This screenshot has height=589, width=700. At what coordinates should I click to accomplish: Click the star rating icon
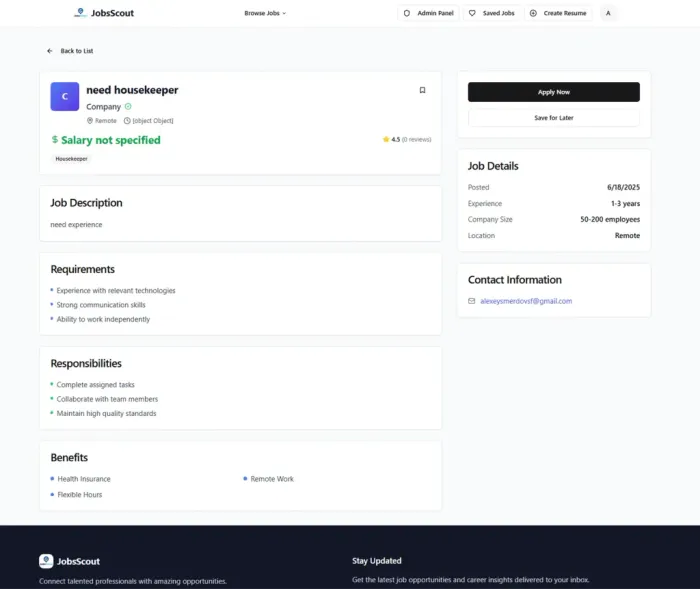(386, 139)
